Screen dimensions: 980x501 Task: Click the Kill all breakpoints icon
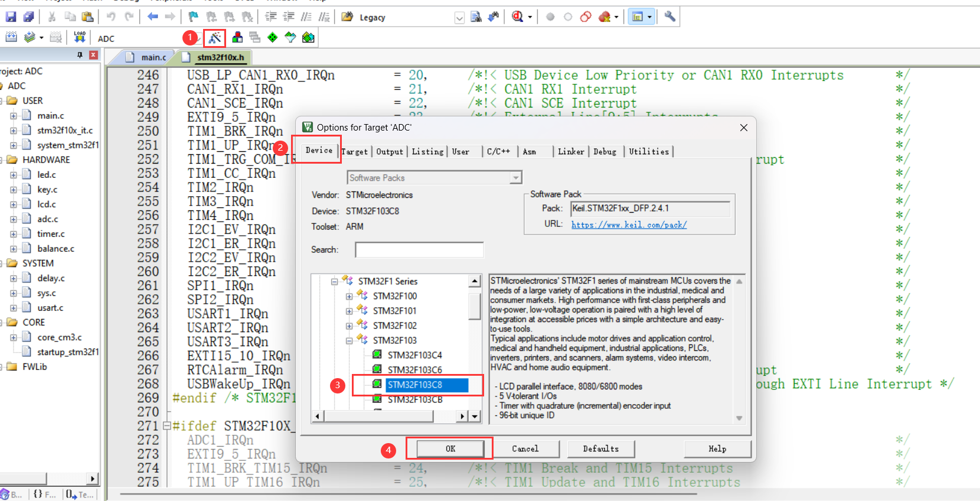point(605,17)
